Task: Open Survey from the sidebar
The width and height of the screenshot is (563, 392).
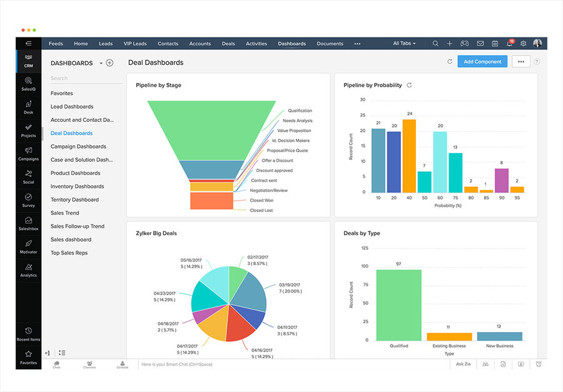Action: (x=28, y=201)
